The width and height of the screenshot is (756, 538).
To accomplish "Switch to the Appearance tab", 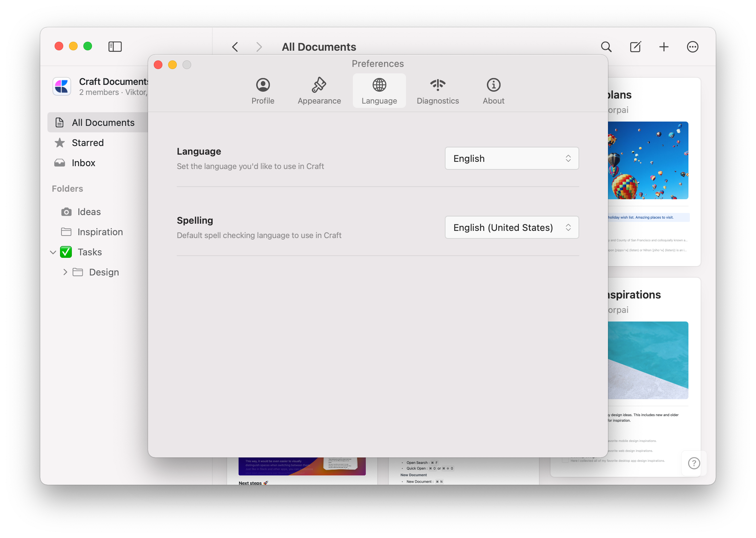I will point(319,90).
